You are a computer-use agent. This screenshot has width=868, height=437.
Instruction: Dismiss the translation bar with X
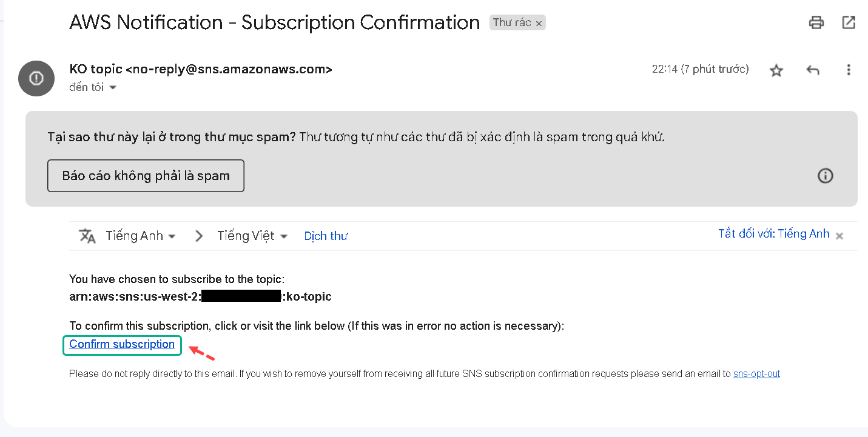click(839, 236)
